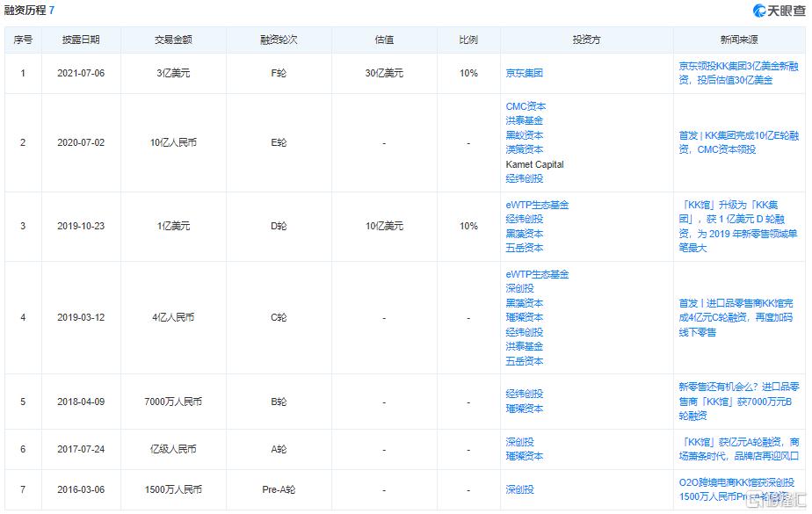The width and height of the screenshot is (812, 514).
Task: Select the date 2019-03-12
Action: coord(81,317)
